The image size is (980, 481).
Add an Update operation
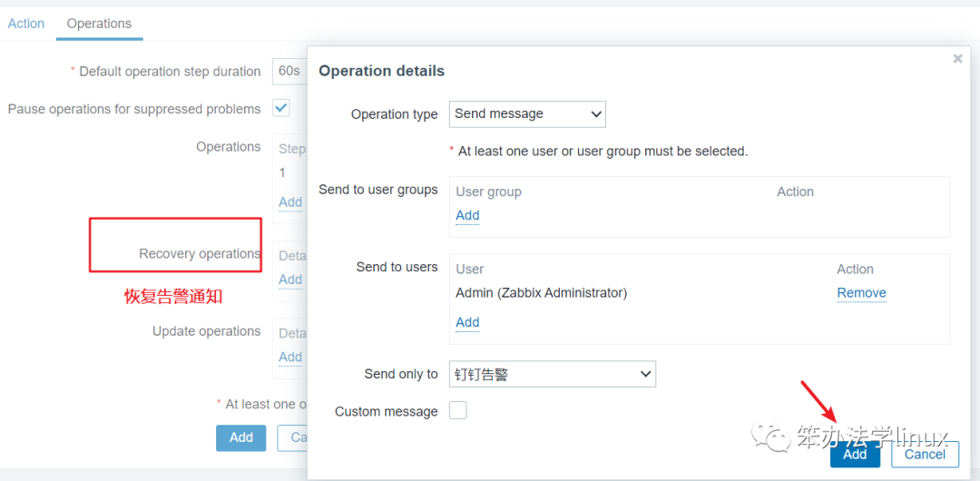[290, 357]
